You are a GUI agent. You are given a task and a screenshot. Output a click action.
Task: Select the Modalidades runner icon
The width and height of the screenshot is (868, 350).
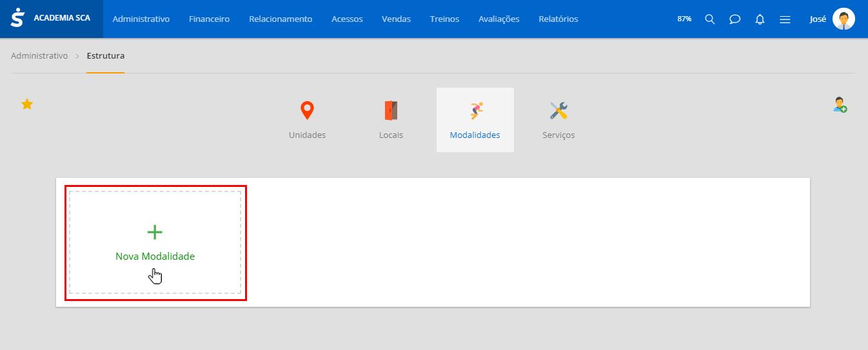[x=475, y=111]
